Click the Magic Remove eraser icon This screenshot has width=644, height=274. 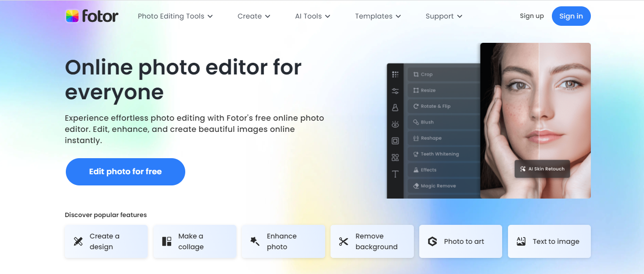[416, 186]
